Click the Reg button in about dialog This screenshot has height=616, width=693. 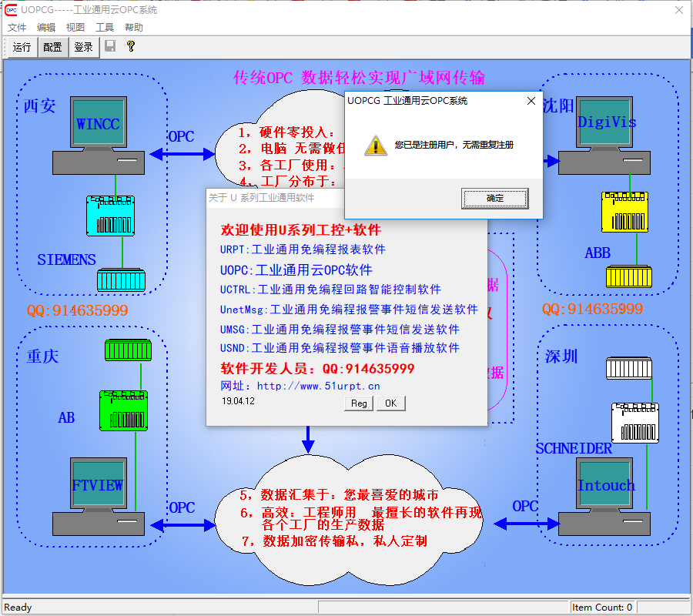[x=359, y=403]
